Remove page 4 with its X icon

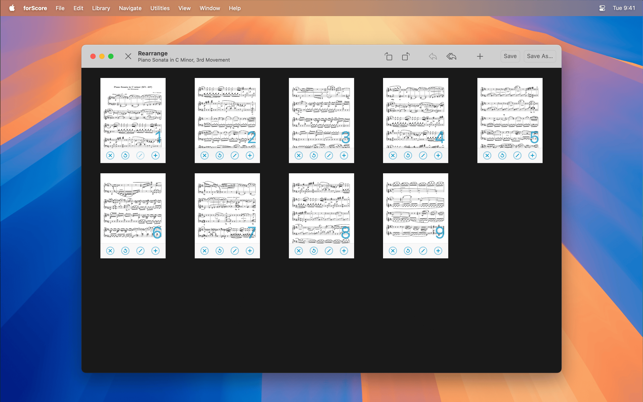[393, 155]
